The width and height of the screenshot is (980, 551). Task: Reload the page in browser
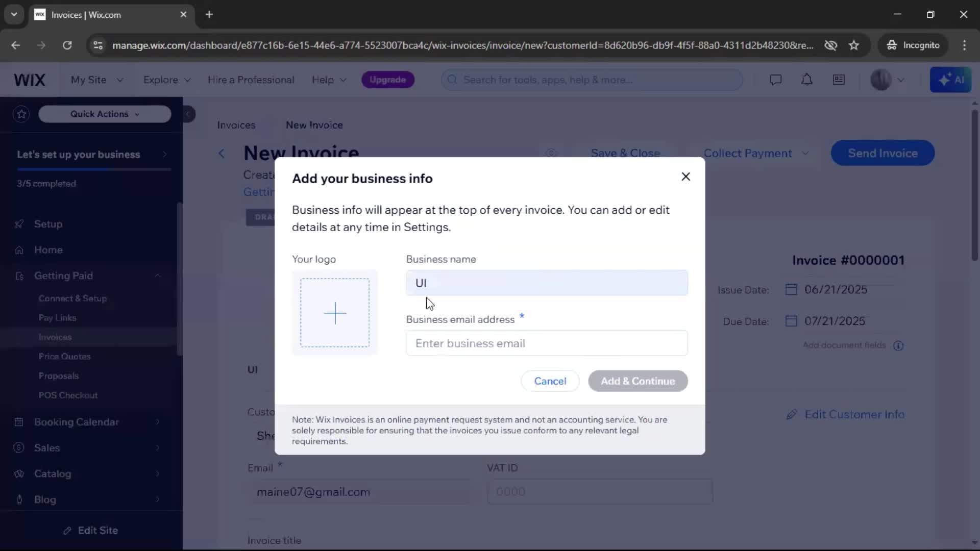tap(67, 45)
